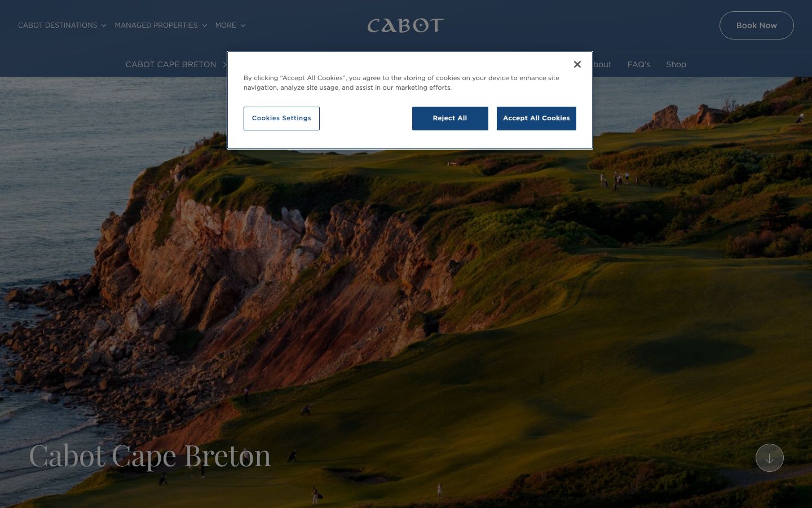Expand the More menu chevron

[243, 25]
